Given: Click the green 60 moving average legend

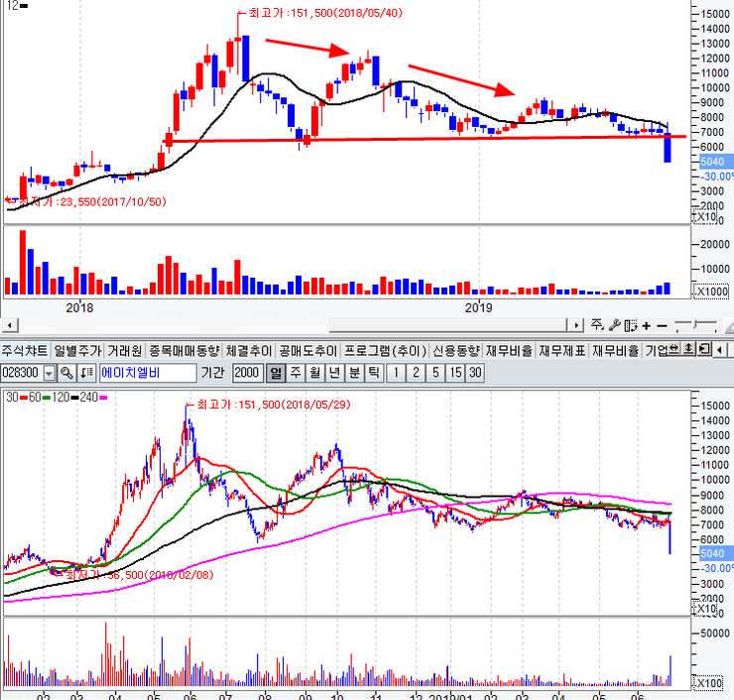Looking at the screenshot, I should coord(40,398).
